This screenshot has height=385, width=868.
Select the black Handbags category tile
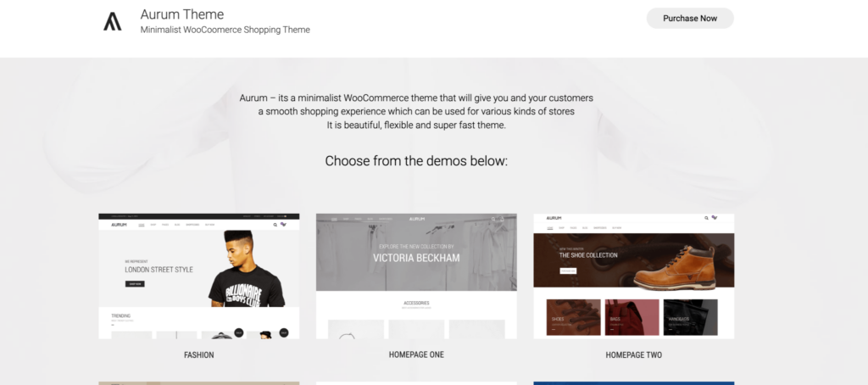tap(690, 317)
